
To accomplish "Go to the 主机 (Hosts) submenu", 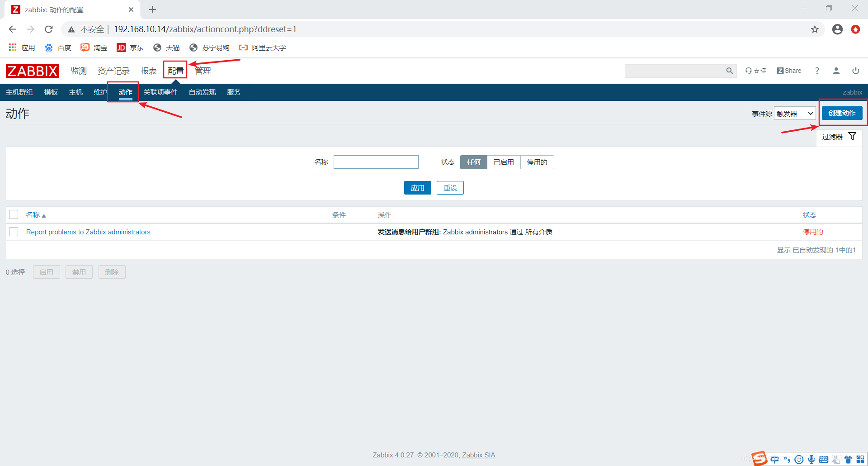I will coord(75,92).
